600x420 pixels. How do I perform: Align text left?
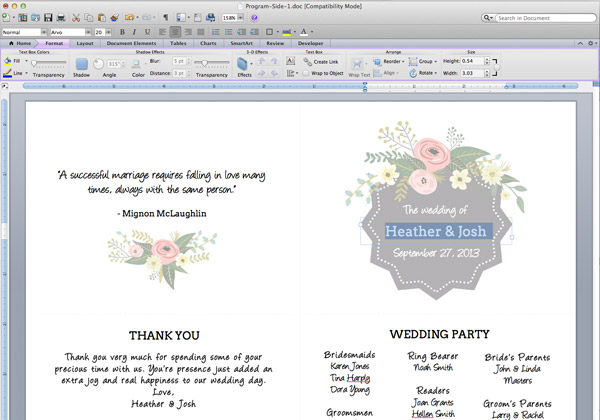pyautogui.click(x=163, y=32)
